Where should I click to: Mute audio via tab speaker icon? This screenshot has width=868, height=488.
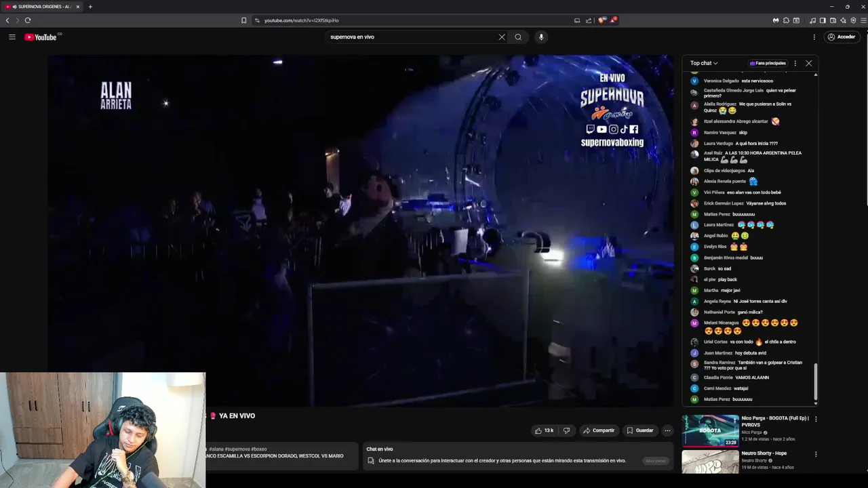pyautogui.click(x=14, y=7)
